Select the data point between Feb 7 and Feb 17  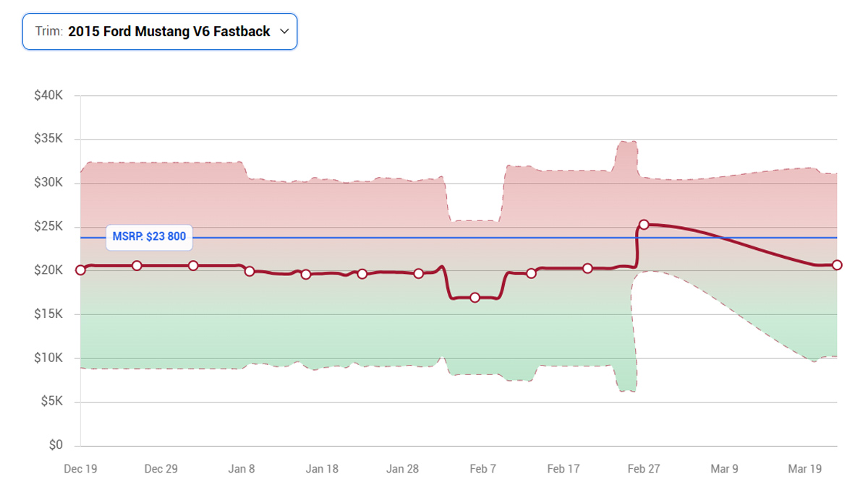coord(531,273)
